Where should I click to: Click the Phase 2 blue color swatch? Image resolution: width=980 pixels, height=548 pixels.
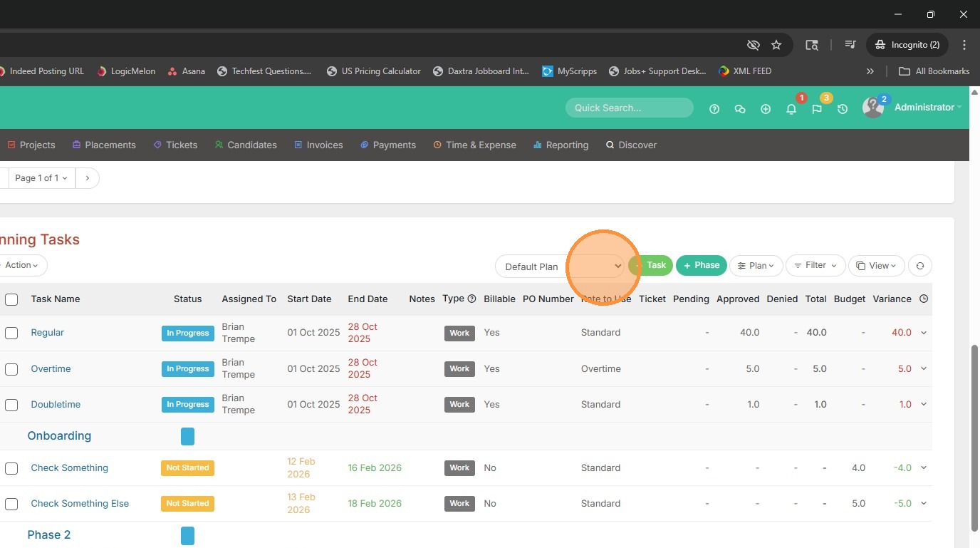pos(187,536)
